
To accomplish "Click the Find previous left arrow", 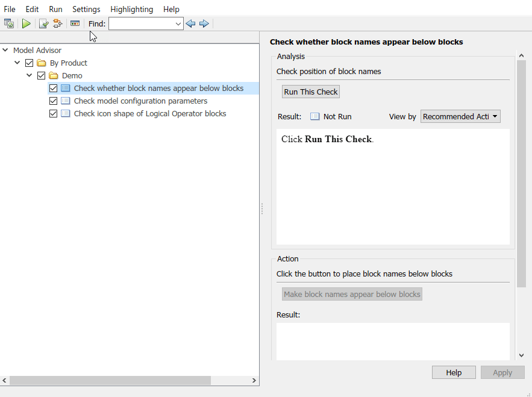I will pos(190,23).
